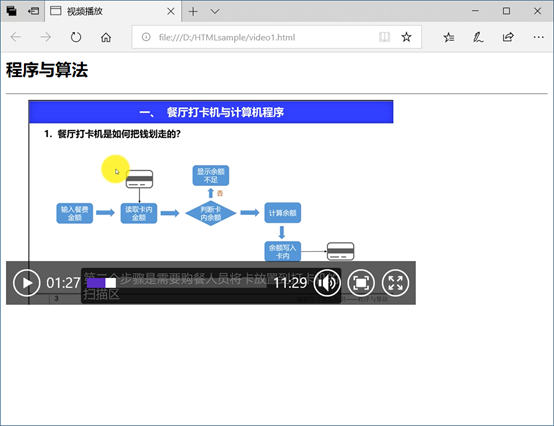The image size is (554, 426).
Task: Share this page icon
Action: pyautogui.click(x=508, y=37)
